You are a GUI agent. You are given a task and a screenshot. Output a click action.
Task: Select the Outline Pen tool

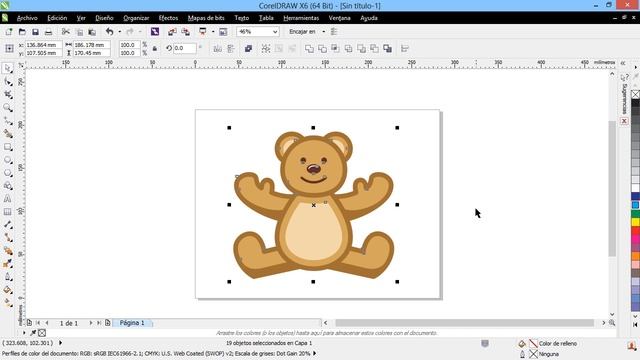tap(8, 277)
